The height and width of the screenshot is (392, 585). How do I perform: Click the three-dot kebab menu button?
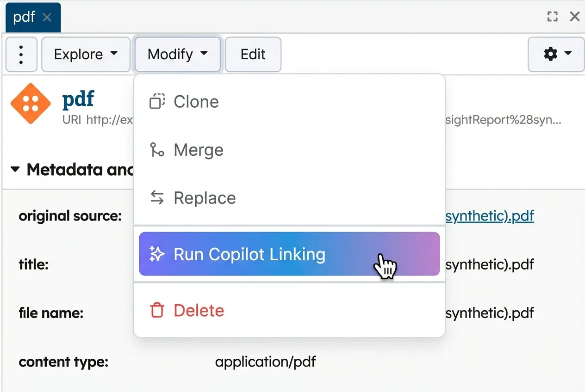click(x=21, y=55)
